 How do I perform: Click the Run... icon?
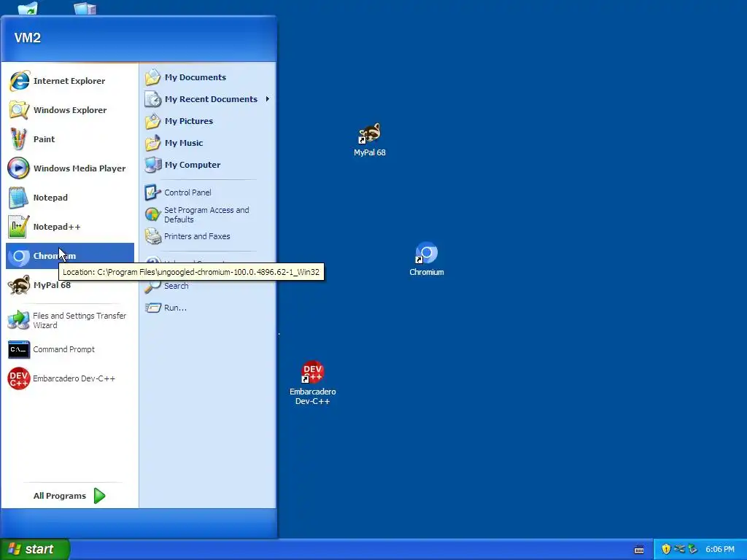tap(153, 308)
